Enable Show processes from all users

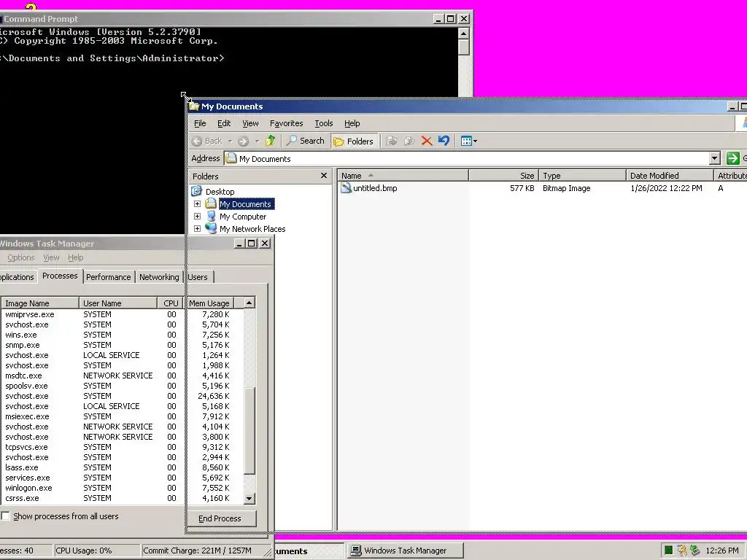(5, 516)
